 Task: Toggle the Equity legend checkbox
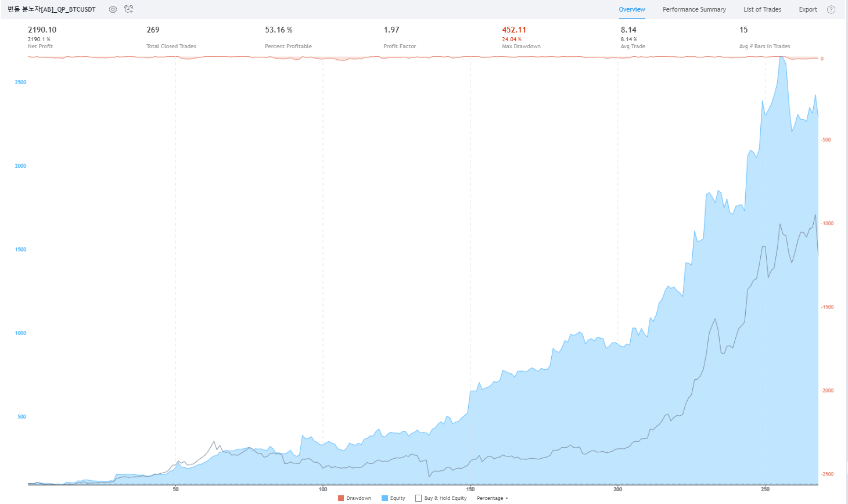[385, 498]
